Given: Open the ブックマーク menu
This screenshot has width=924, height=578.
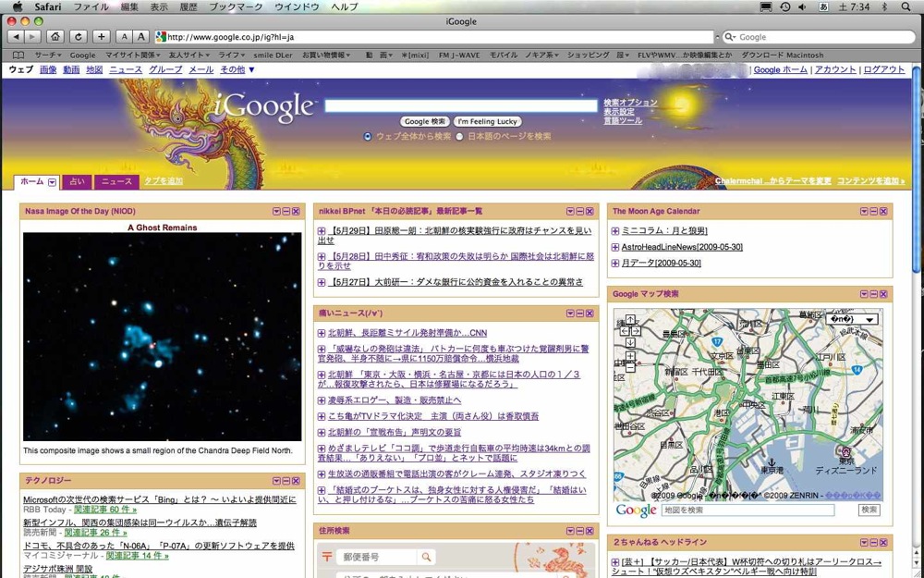Looking at the screenshot, I should pos(236,6).
